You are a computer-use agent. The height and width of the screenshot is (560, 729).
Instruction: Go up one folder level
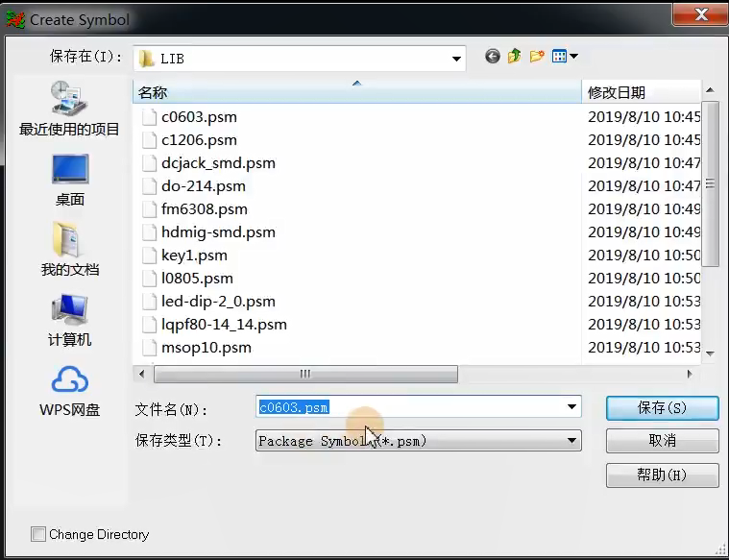[x=515, y=57]
